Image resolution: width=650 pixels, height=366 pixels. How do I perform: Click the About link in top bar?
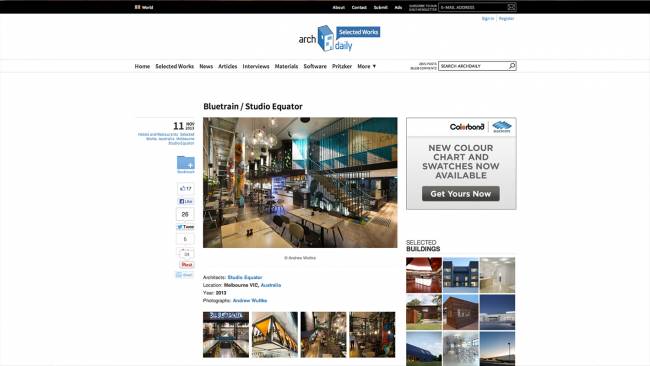[338, 7]
